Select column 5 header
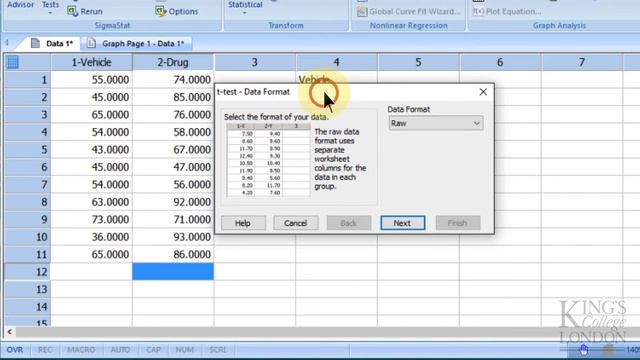 click(418, 62)
